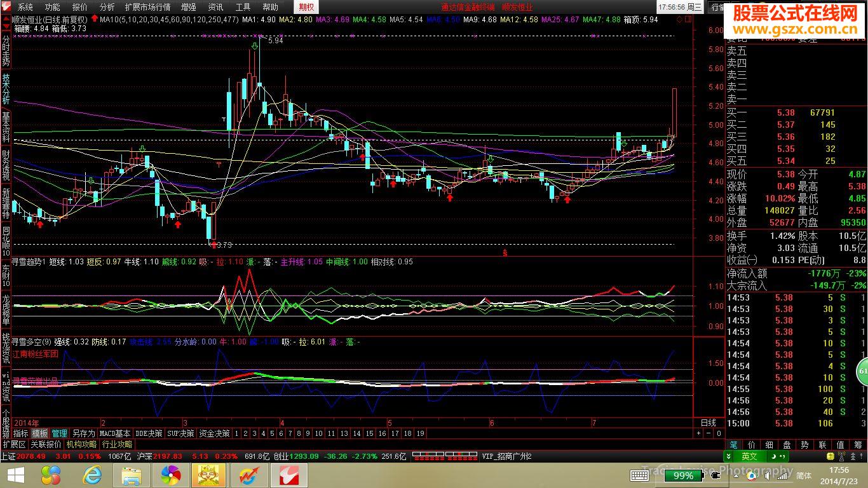This screenshot has height=488, width=868.
Task: Click the 0 reset button under 日线
Action: (x=719, y=433)
